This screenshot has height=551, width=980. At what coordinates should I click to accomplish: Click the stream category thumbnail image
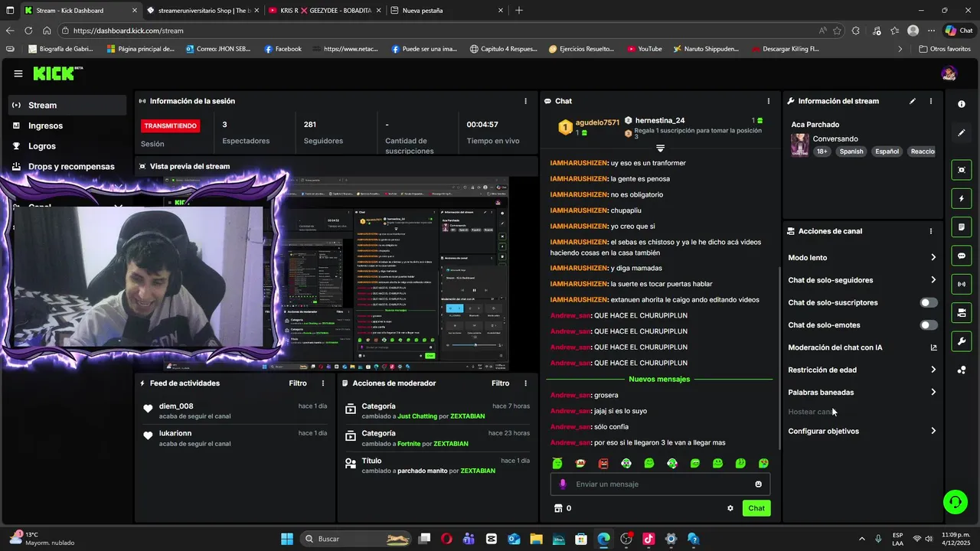click(800, 145)
